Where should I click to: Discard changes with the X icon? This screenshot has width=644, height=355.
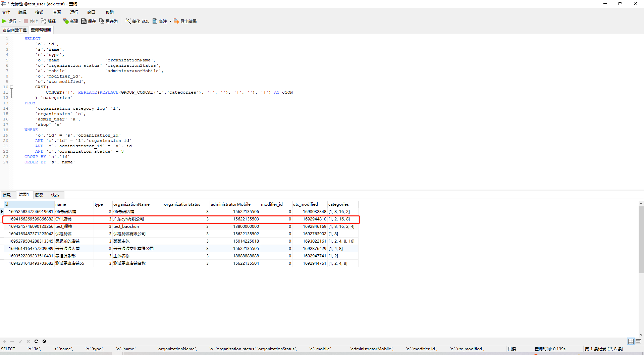pyautogui.click(x=28, y=341)
